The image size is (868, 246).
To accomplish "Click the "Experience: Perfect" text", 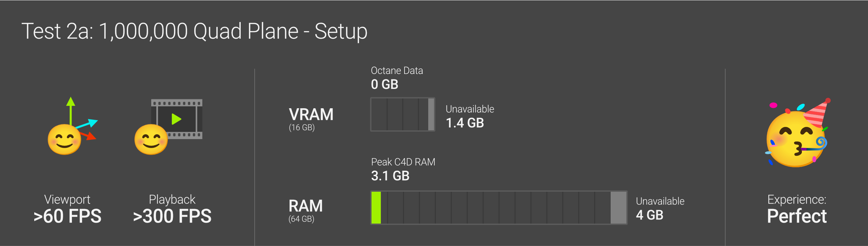I will point(797,209).
